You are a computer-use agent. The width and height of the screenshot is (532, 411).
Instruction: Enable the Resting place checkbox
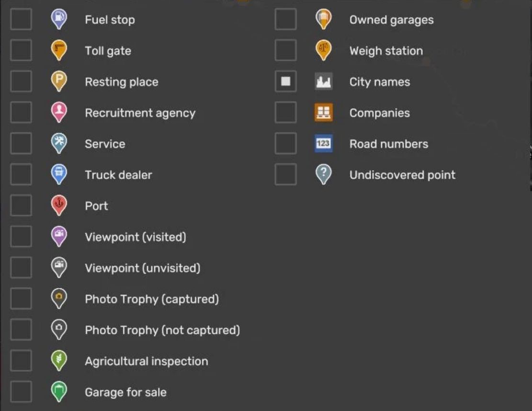click(x=21, y=81)
